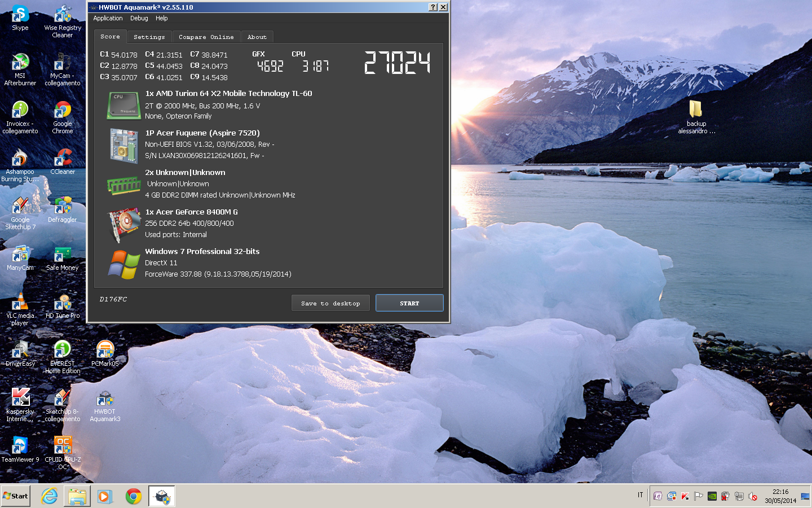Click the CPU chip icon in Aquamark
Image resolution: width=812 pixels, height=508 pixels.
pyautogui.click(x=123, y=106)
